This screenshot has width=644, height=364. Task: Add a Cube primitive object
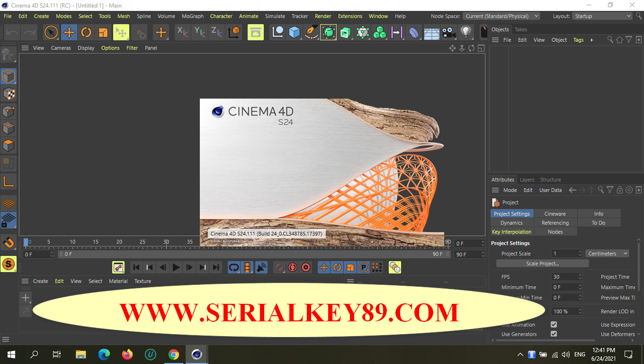tap(295, 32)
